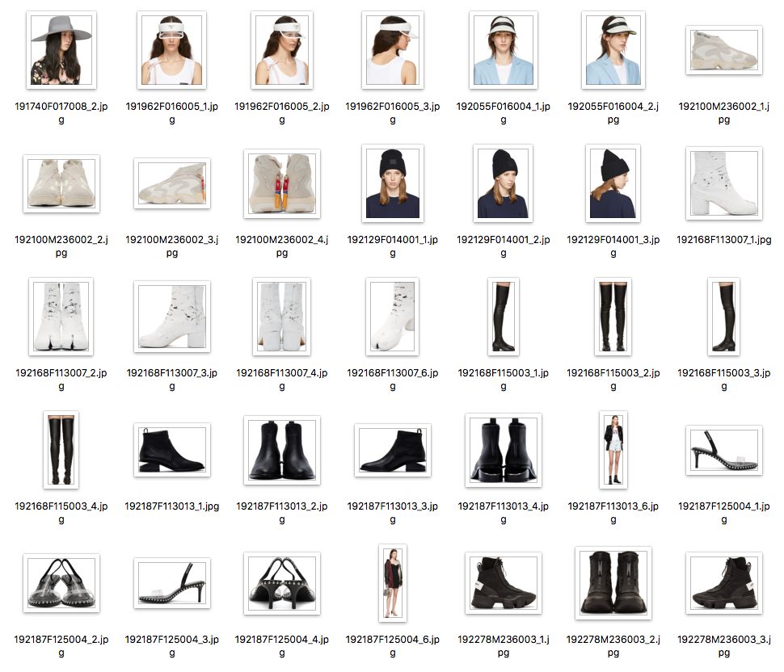Choose the 192129F014001_3.jpg beanie side thumbnail
Viewport: 784px width, 672px height.
613,183
